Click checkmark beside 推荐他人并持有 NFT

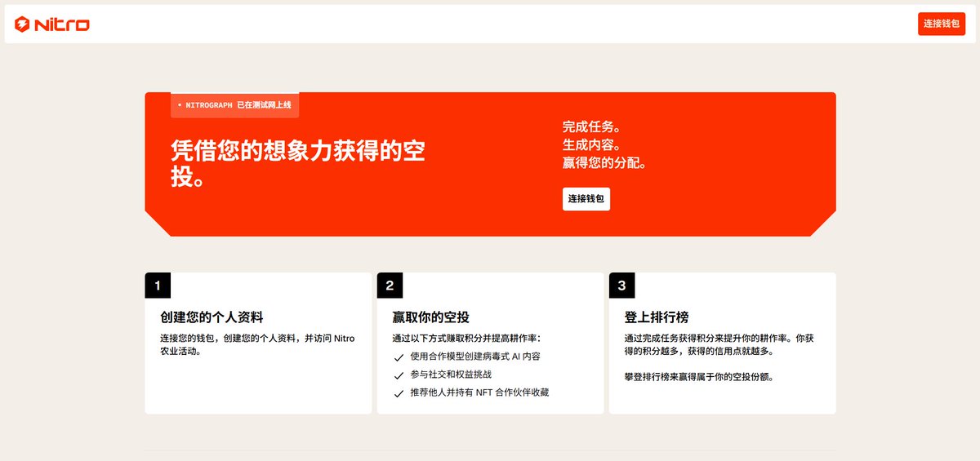click(399, 393)
